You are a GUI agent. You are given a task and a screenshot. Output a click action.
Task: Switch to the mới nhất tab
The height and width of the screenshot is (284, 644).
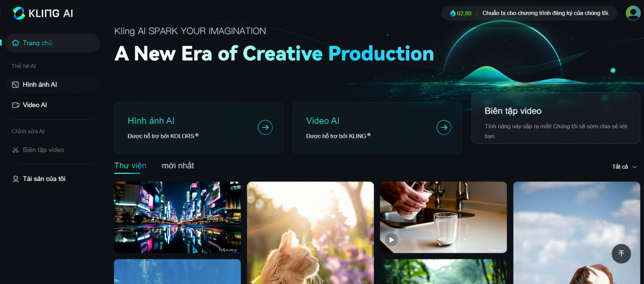[x=178, y=166]
